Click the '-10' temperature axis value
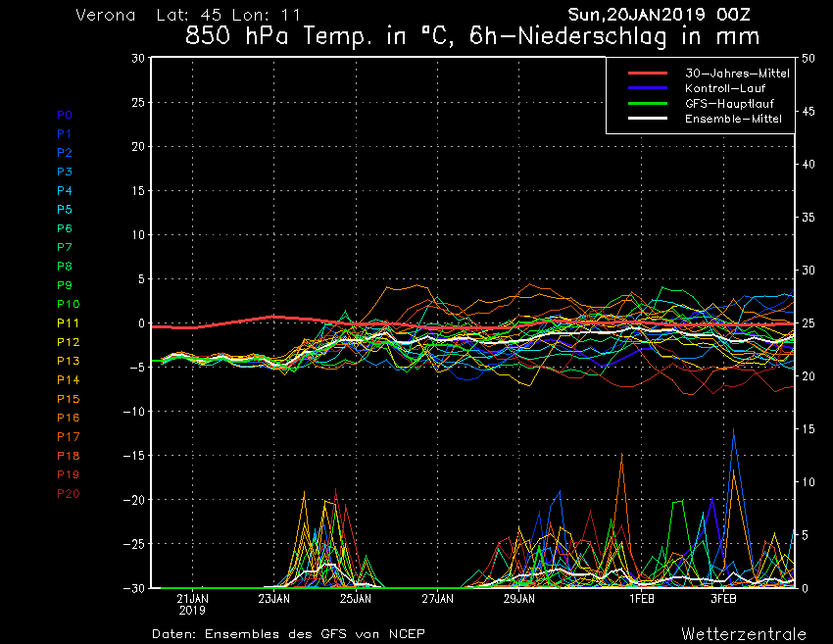Screen dimensions: 833x644 click(134, 412)
